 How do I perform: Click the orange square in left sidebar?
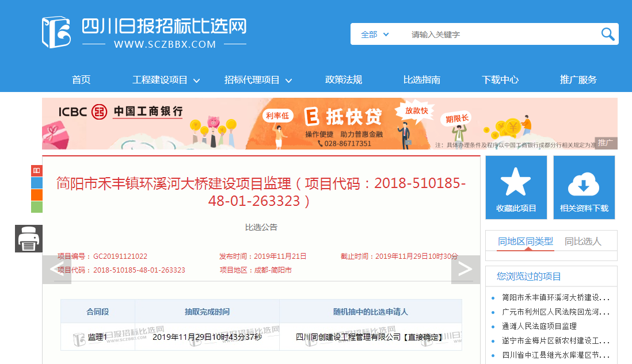[37, 195]
